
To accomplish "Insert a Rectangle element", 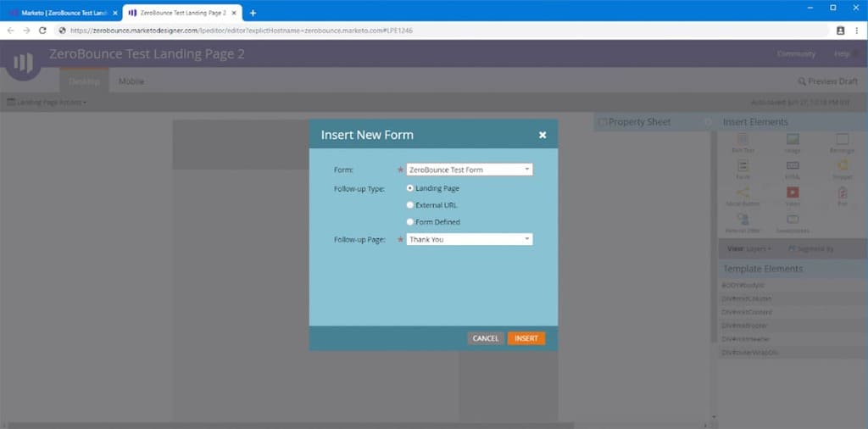I will click(x=842, y=142).
